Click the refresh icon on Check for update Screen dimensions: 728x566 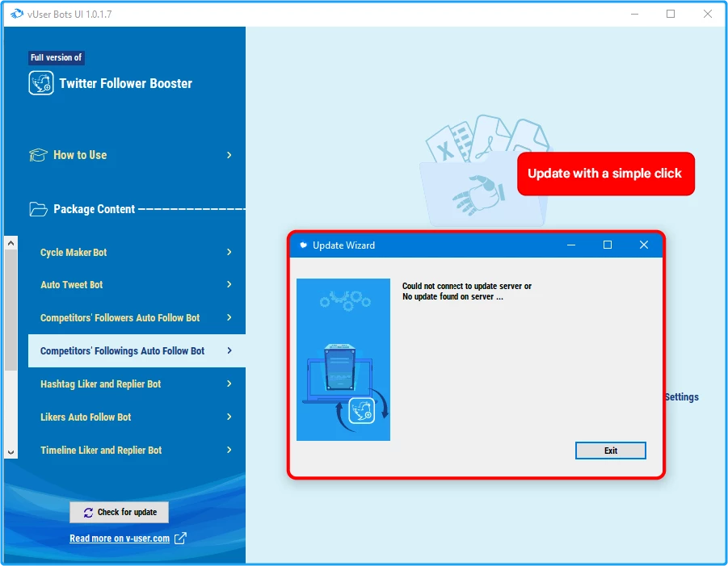click(88, 512)
